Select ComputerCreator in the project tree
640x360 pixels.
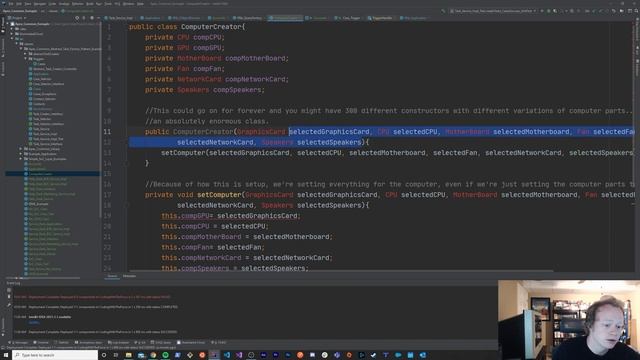(40, 174)
